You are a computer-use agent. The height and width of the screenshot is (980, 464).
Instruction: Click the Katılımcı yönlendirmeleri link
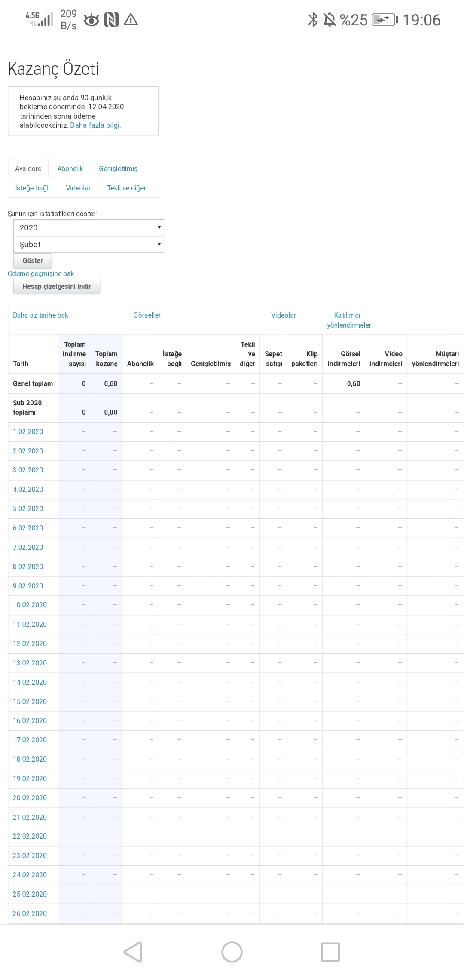click(x=350, y=320)
